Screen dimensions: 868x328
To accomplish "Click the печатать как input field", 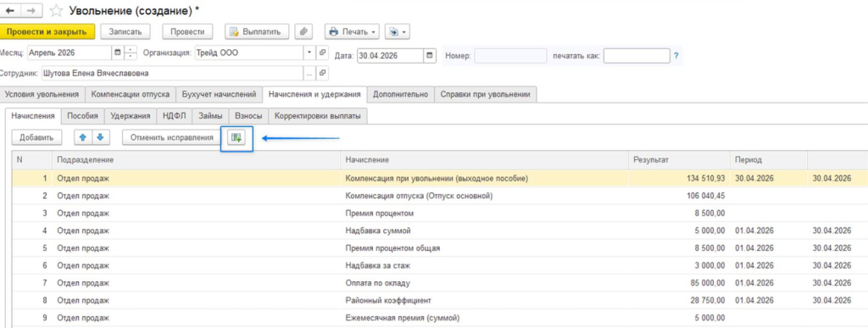I will click(637, 56).
